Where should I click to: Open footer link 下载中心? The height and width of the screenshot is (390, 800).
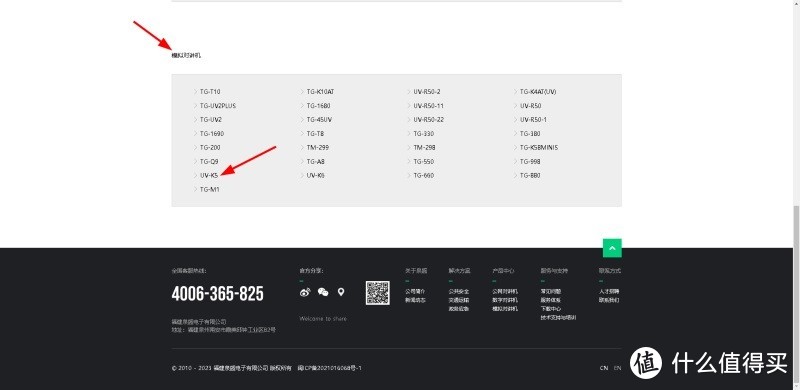551,309
